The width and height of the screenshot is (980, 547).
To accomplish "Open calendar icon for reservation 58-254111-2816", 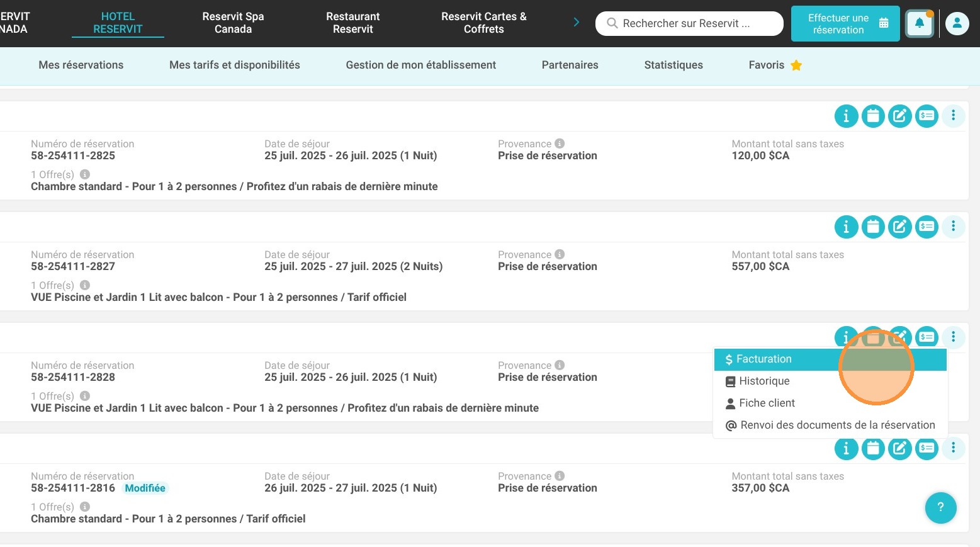I will pos(873,448).
